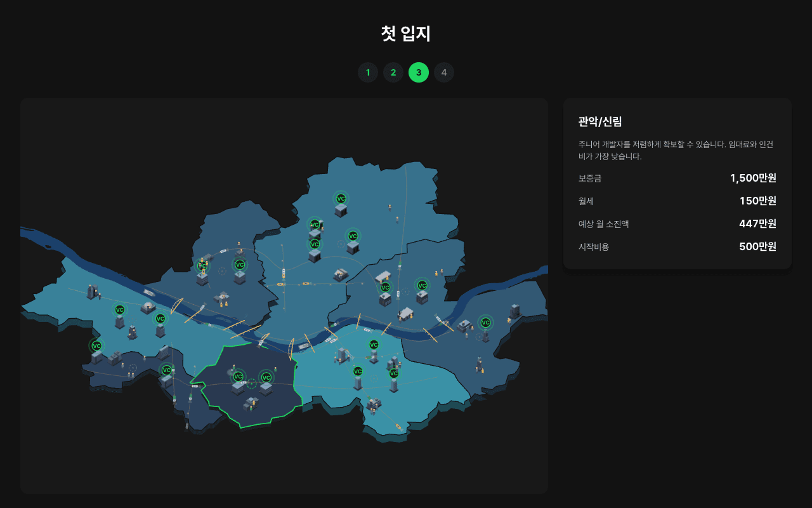Click the 447만원 burn value
812x508 pixels.
pos(757,224)
